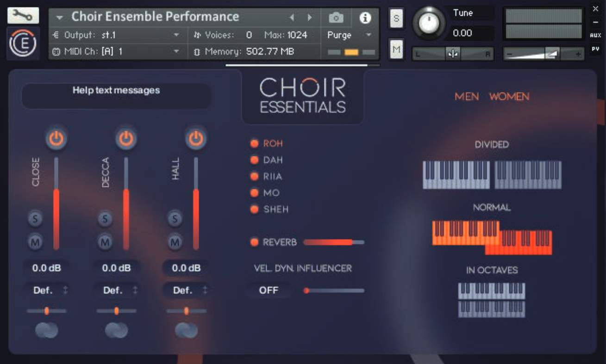
Task: Open the Def. routing dropdown under DECCA
Action: click(x=116, y=290)
